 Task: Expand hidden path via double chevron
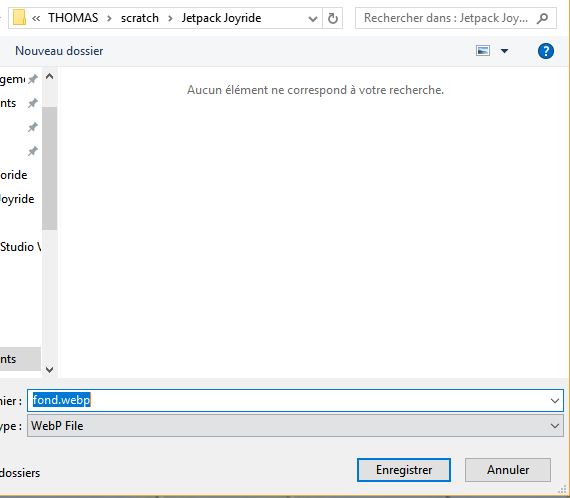click(x=36, y=18)
